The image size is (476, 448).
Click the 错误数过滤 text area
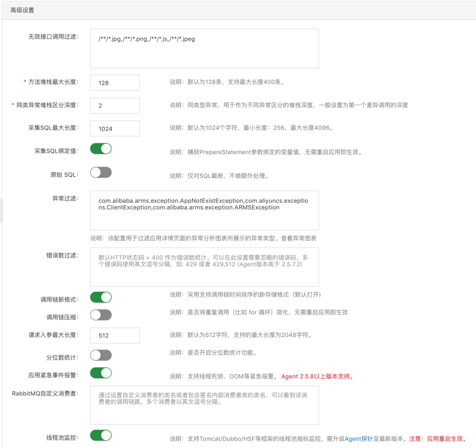205,267
